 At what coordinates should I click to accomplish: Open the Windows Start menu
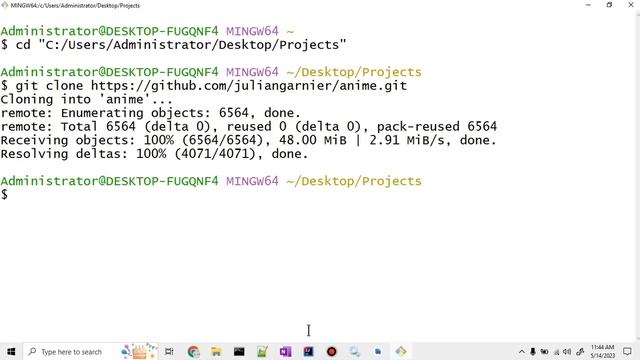coord(11,351)
